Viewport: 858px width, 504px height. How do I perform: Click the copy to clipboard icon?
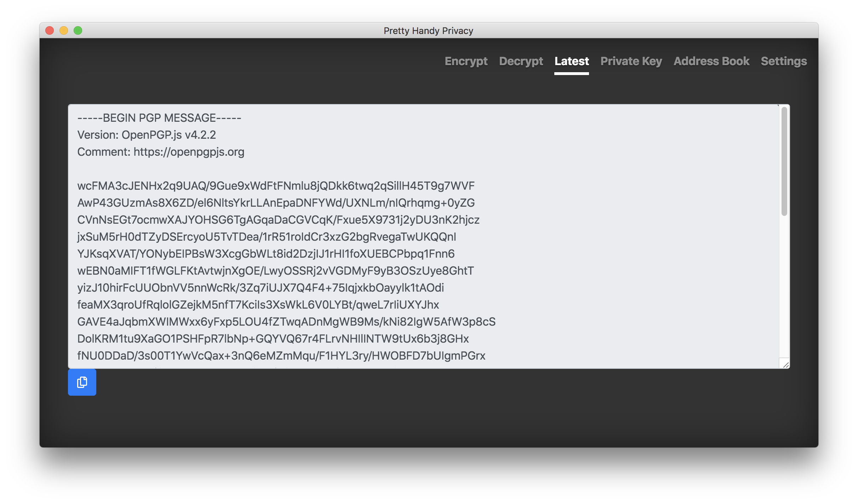point(83,382)
